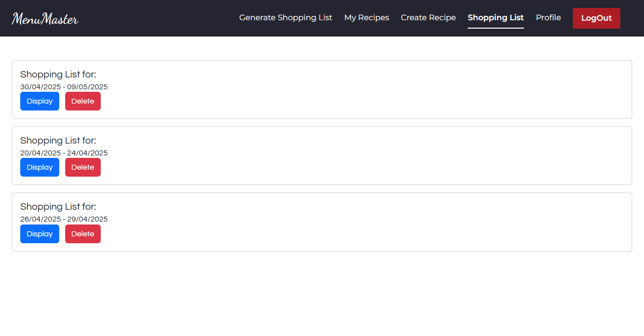Display list for 20/04/2025 - 24/04/2025

40,167
